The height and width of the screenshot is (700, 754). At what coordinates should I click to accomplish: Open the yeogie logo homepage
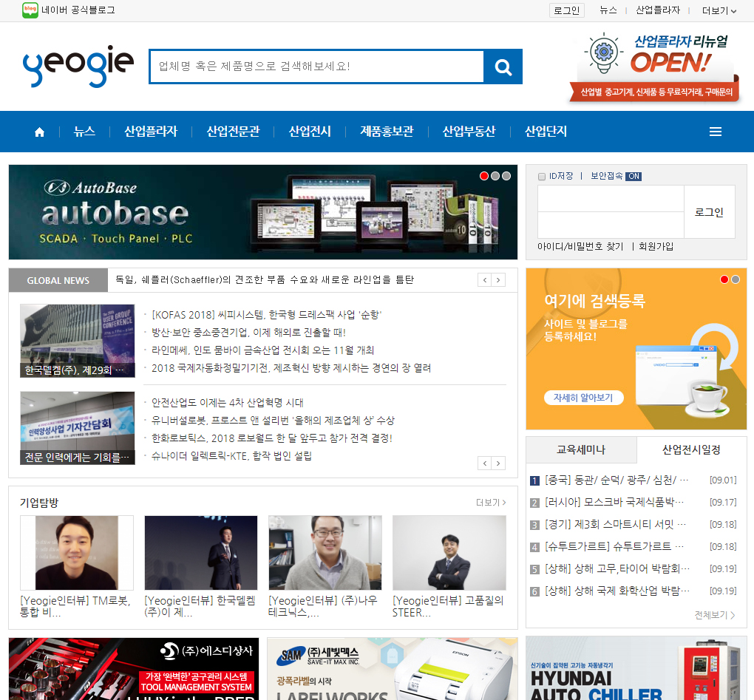click(x=78, y=66)
